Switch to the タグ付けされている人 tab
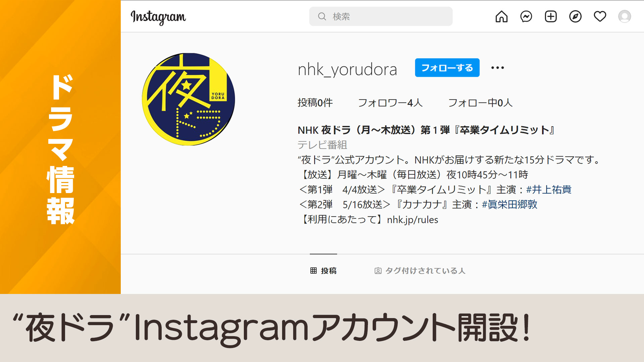 click(x=420, y=270)
